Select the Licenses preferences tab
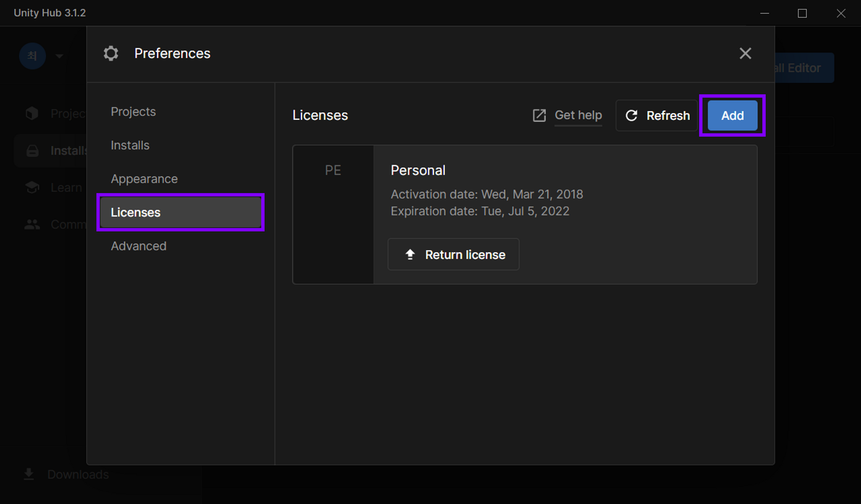Viewport: 861px width, 504px height. [x=180, y=212]
